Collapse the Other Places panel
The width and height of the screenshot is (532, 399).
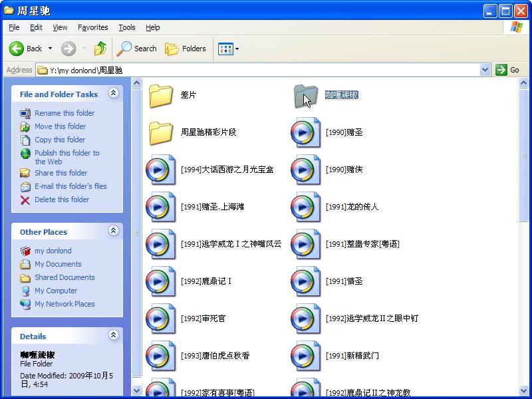[x=113, y=231]
